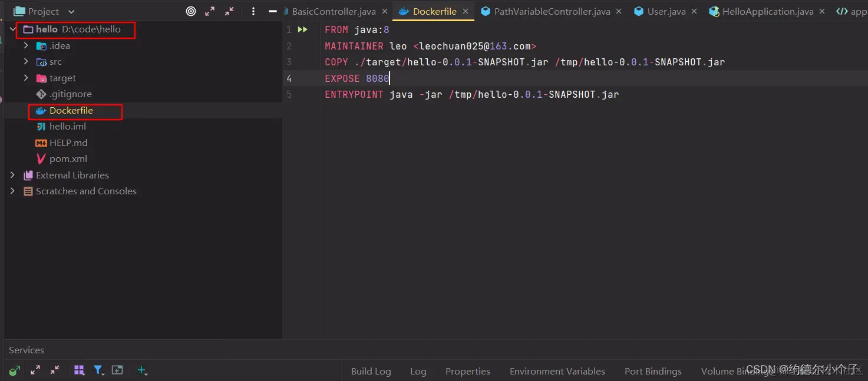Click the Services panel title
The image size is (868, 381).
point(27,350)
